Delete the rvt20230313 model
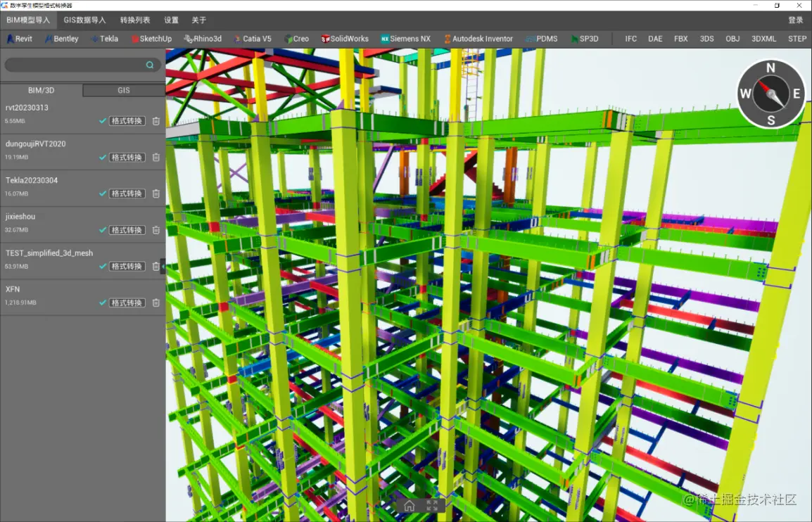Screen dimensions: 812x522 tap(156, 121)
